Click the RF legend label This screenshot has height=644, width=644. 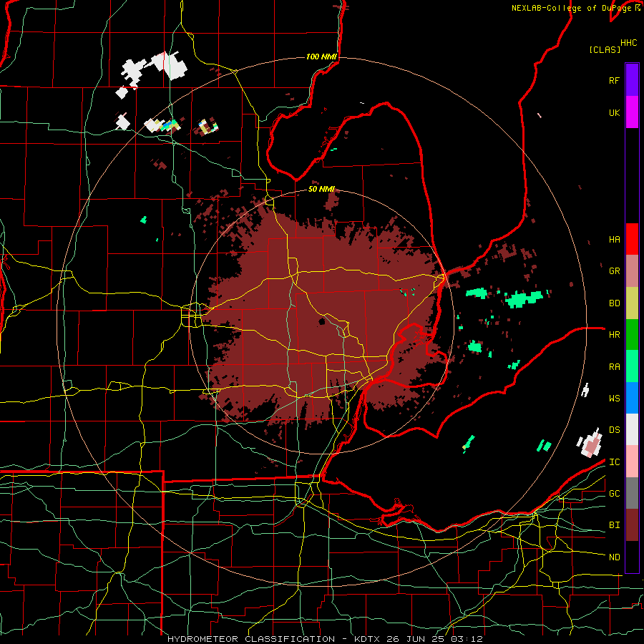(614, 80)
